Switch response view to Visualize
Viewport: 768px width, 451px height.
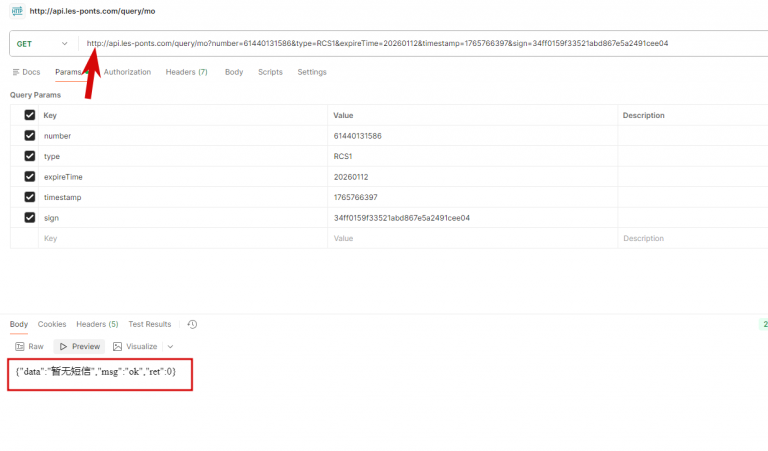135,347
